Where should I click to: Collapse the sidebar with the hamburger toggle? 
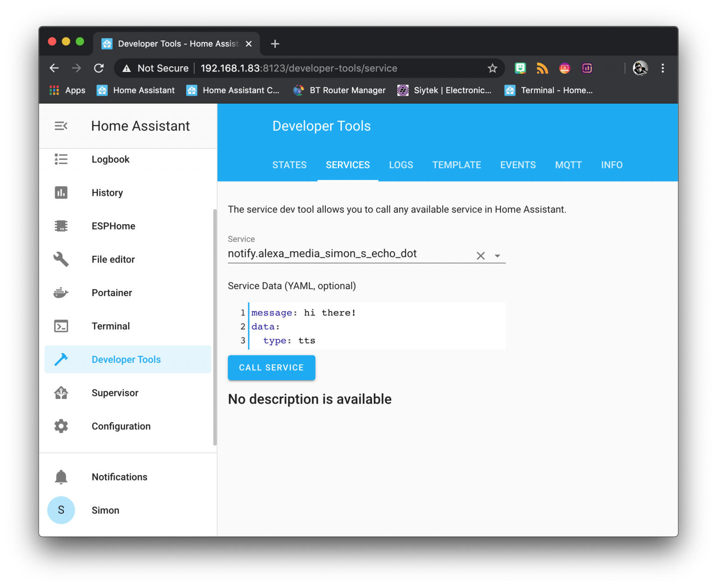pyautogui.click(x=61, y=126)
